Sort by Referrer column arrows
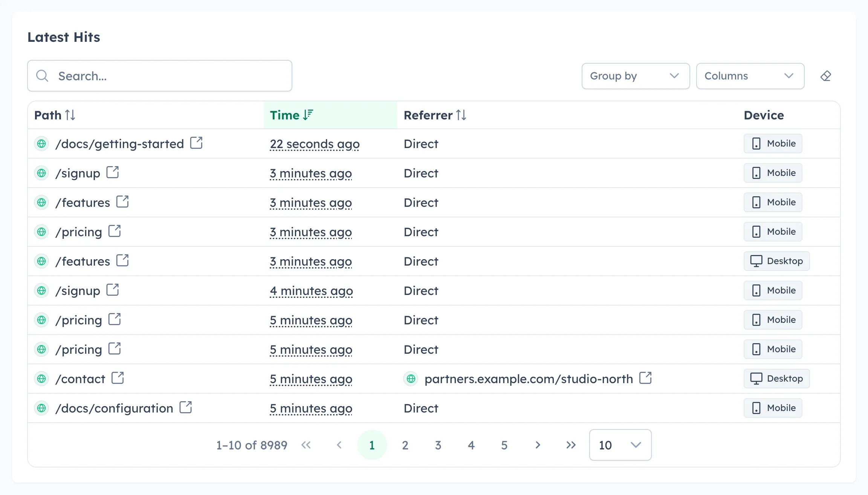This screenshot has width=868, height=495. [461, 115]
